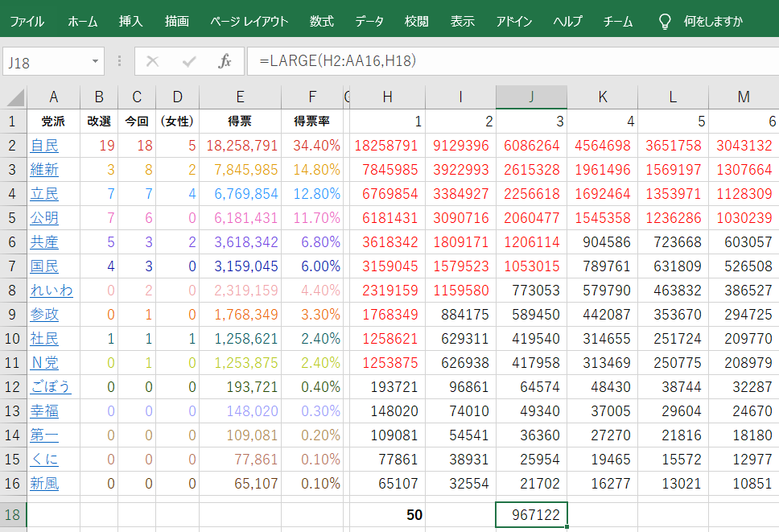Click the lightbulb Tell Me icon

pyautogui.click(x=665, y=22)
